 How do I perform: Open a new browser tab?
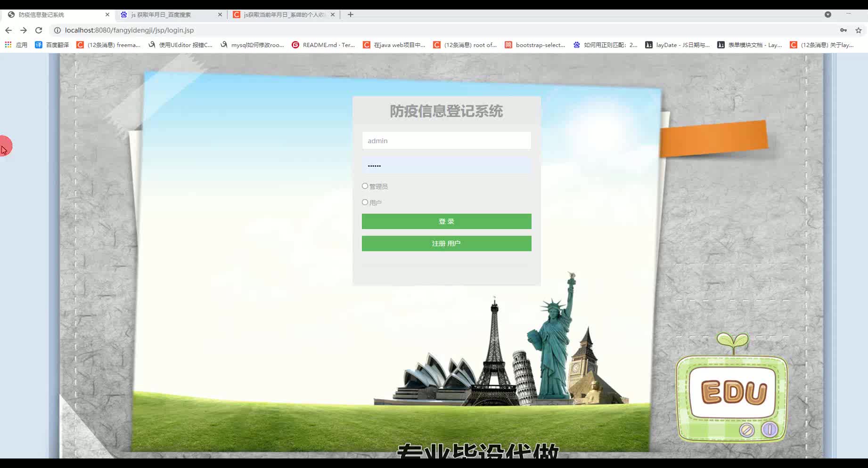click(351, 15)
